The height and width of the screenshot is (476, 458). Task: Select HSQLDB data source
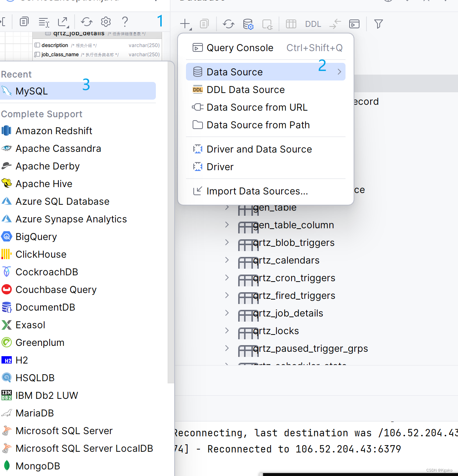pyautogui.click(x=77, y=378)
